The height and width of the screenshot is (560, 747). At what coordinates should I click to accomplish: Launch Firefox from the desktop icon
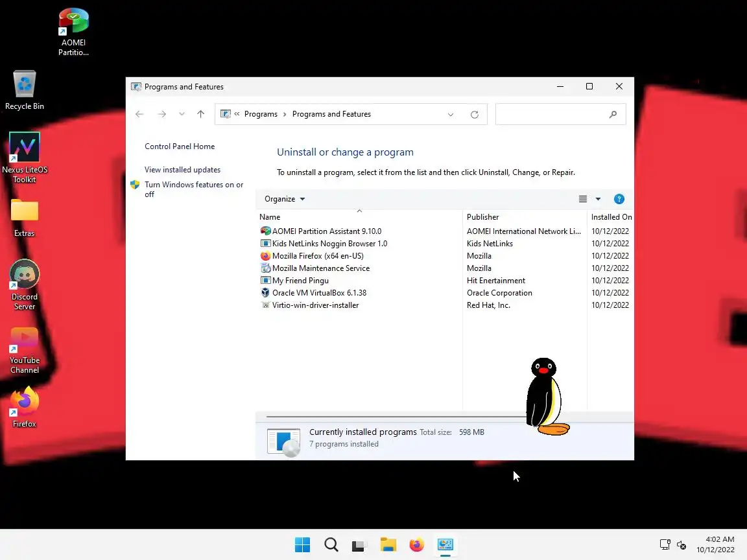tap(24, 407)
